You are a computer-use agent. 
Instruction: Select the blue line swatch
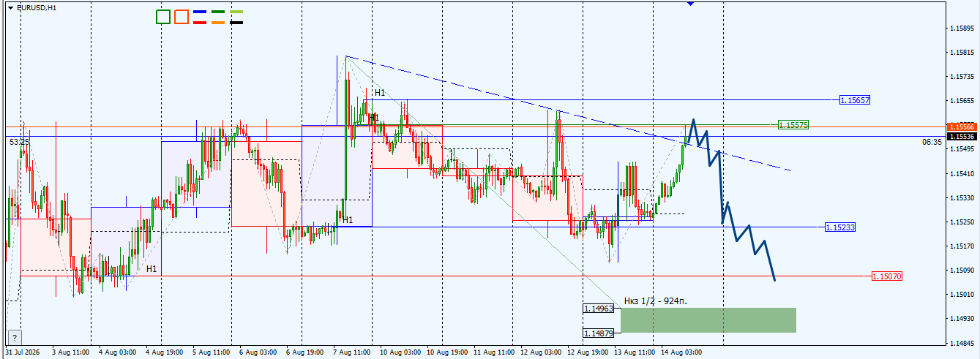click(200, 12)
